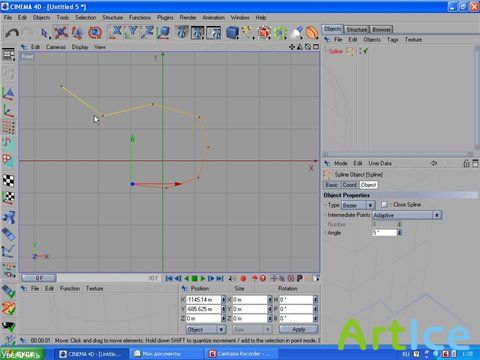Open viewport Cameras menu

pos(56,47)
